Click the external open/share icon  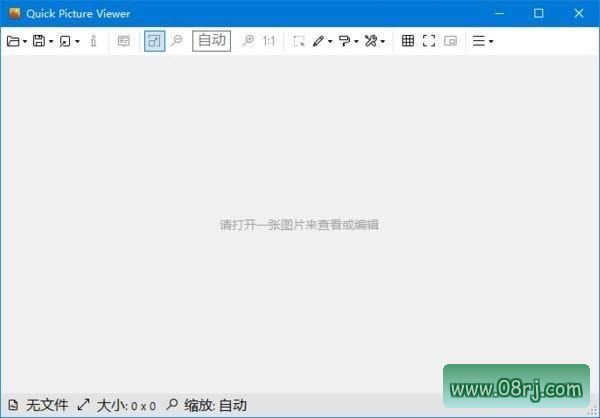click(x=65, y=41)
